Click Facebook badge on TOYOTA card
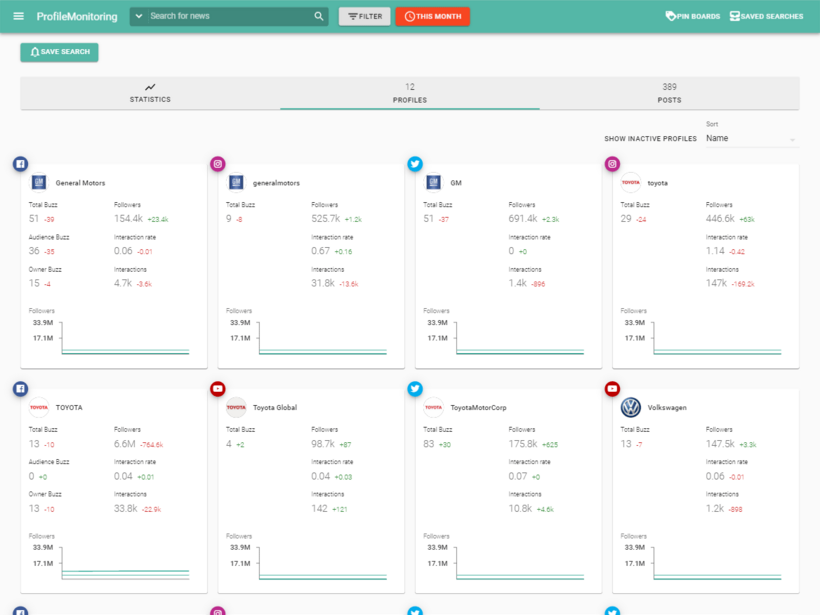 [20, 389]
